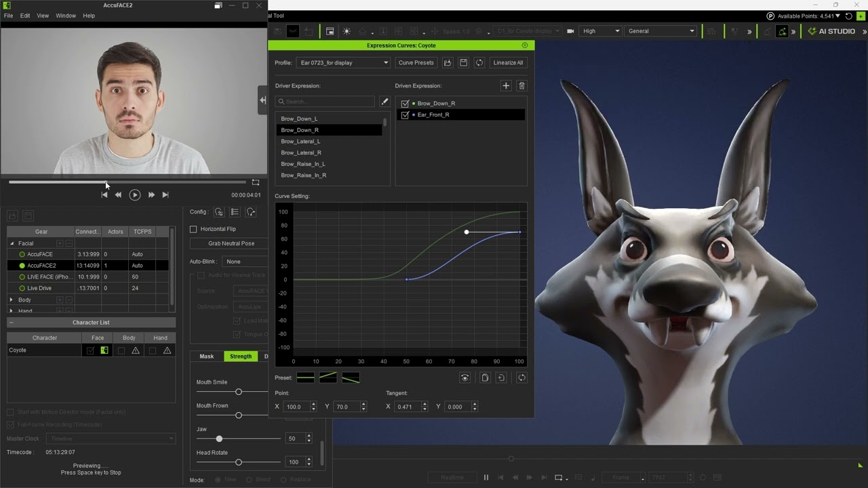Click the Curve Presets button
Image resolution: width=868 pixels, height=488 pixels.
tap(416, 62)
